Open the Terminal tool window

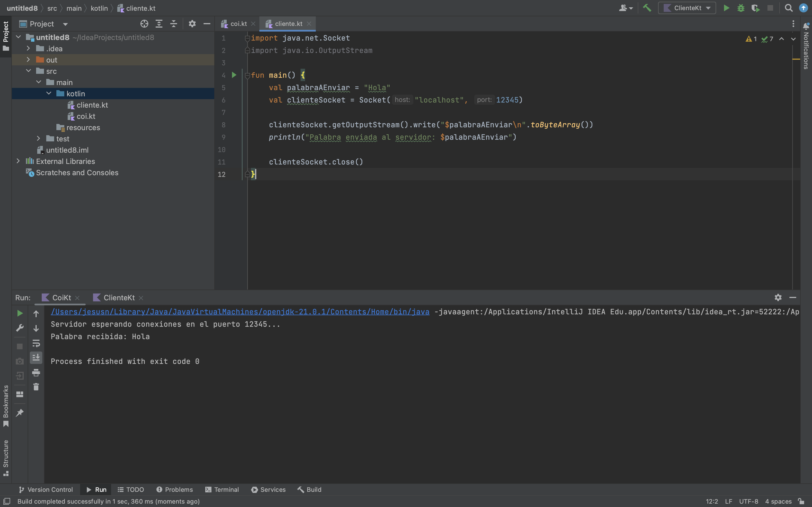[x=222, y=490]
